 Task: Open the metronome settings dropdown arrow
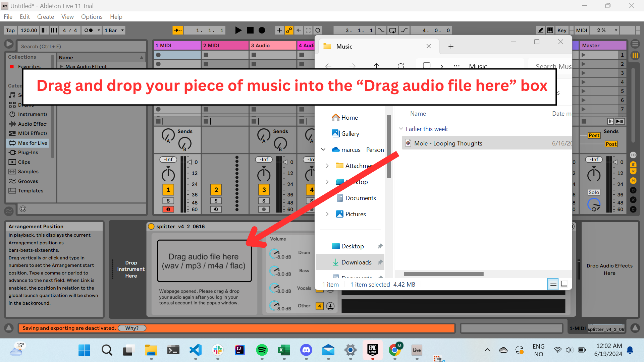tap(99, 31)
